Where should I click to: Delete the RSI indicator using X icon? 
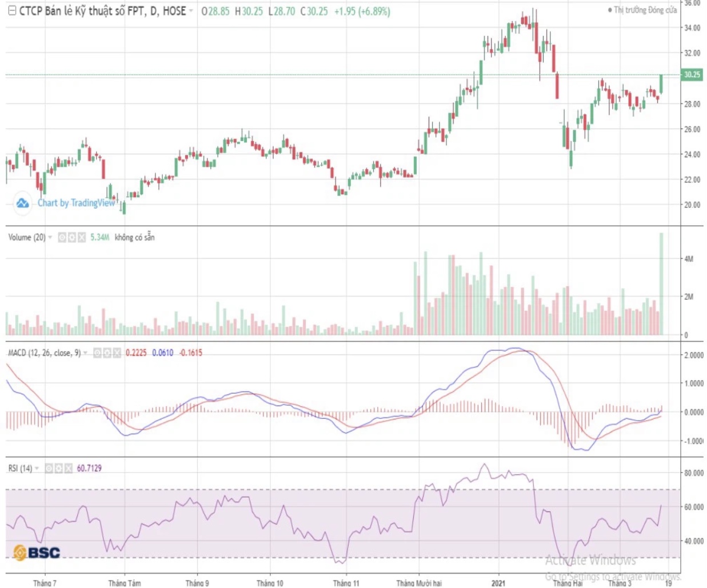pyautogui.click(x=69, y=469)
